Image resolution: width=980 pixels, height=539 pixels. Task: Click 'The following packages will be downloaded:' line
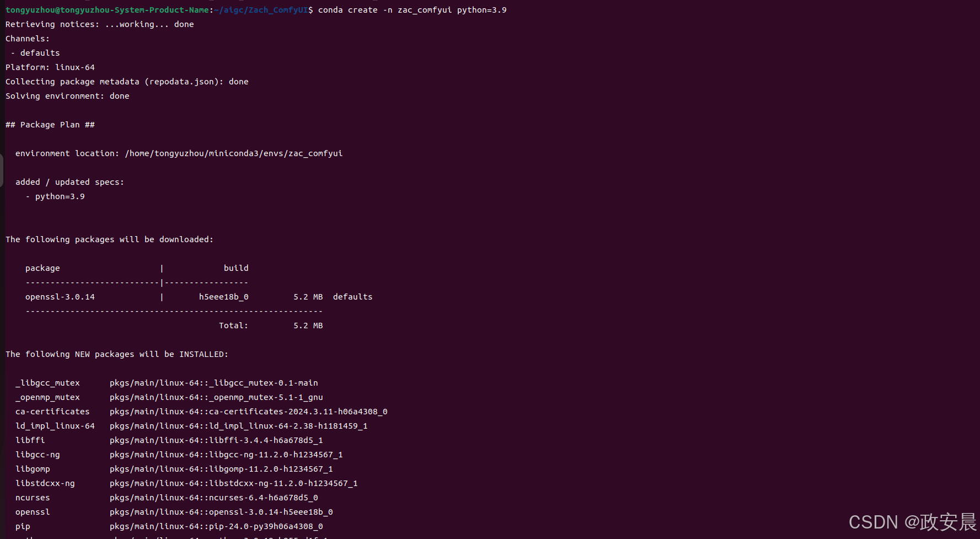[x=109, y=239]
